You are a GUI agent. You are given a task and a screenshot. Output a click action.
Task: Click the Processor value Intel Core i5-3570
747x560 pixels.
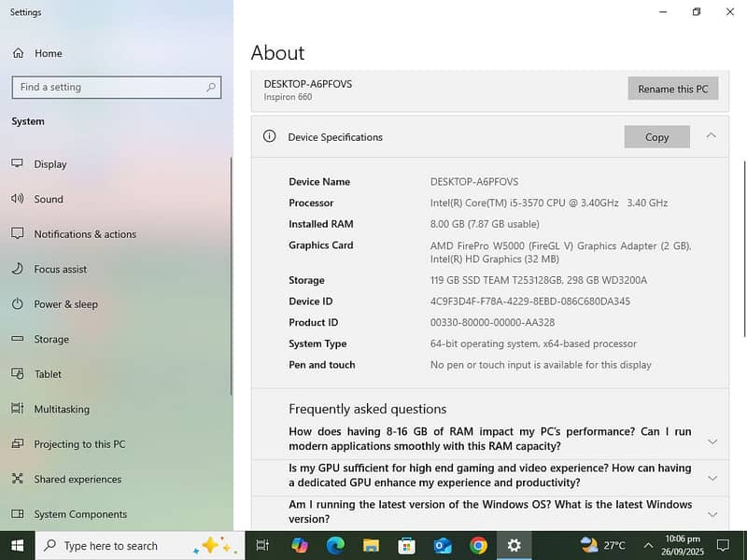tap(549, 203)
